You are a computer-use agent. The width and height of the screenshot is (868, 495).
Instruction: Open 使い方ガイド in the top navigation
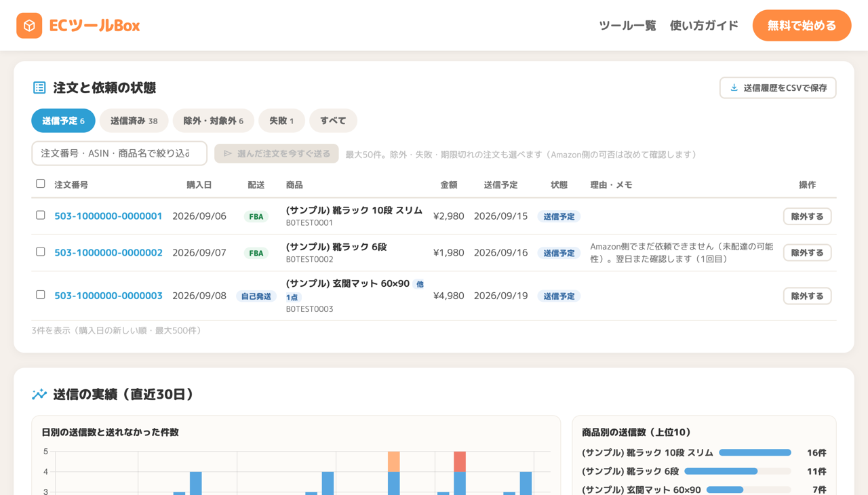(704, 26)
